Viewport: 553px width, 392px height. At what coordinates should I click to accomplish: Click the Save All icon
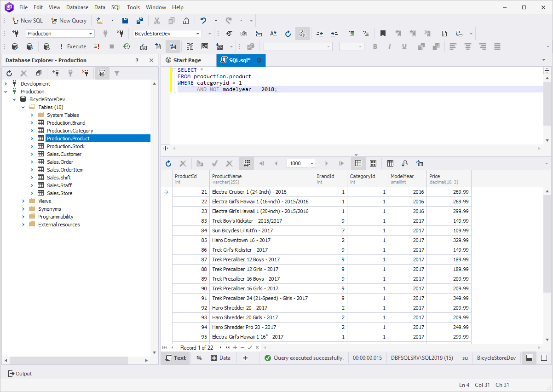139,21
